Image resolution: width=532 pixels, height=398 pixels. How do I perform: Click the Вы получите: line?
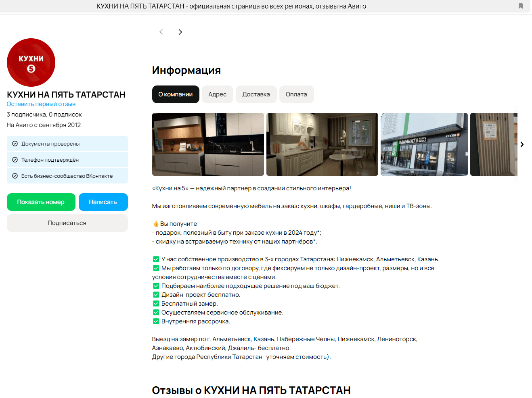click(176, 224)
